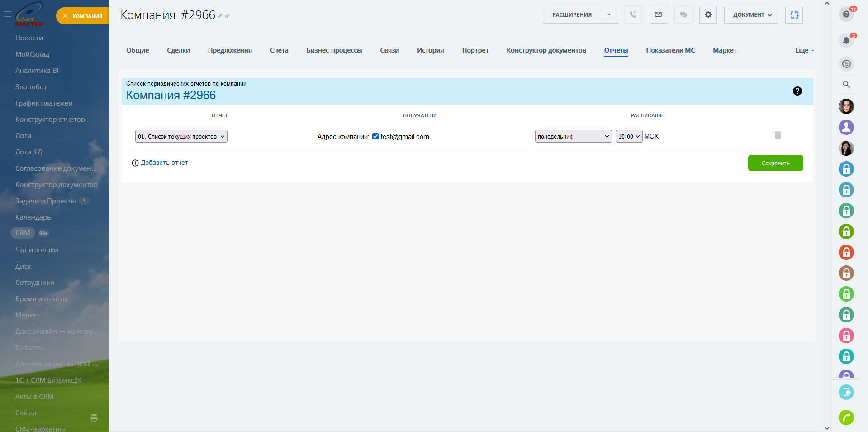The width and height of the screenshot is (868, 432).
Task: Click the search magnifier in right panel
Action: click(x=846, y=84)
